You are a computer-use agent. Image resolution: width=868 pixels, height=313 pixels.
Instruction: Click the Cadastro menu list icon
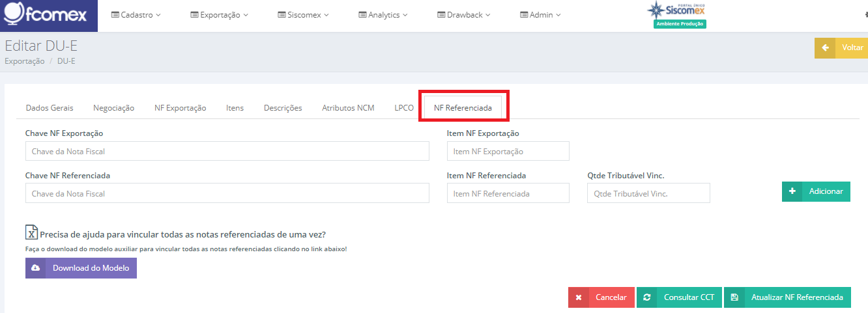(115, 14)
